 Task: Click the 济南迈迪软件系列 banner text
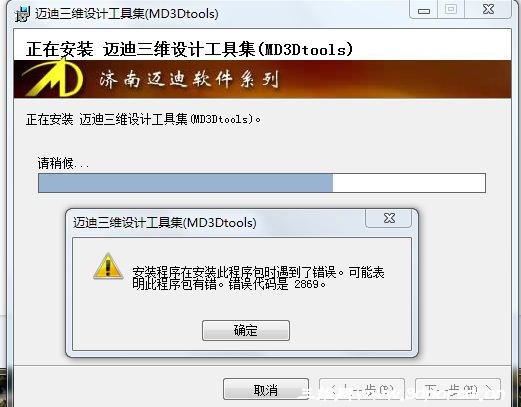point(189,79)
